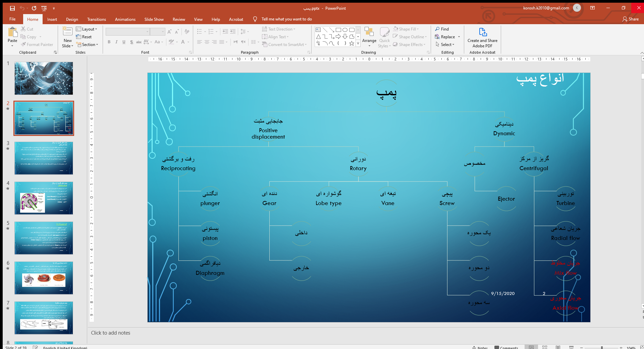Select slide 4 thumbnail

[44, 198]
